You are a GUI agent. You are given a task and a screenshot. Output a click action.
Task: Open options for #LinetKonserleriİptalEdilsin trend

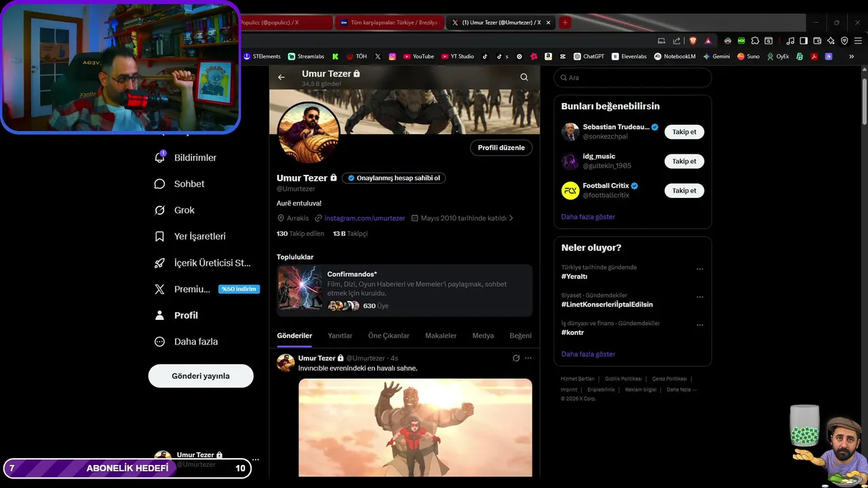[x=700, y=297]
